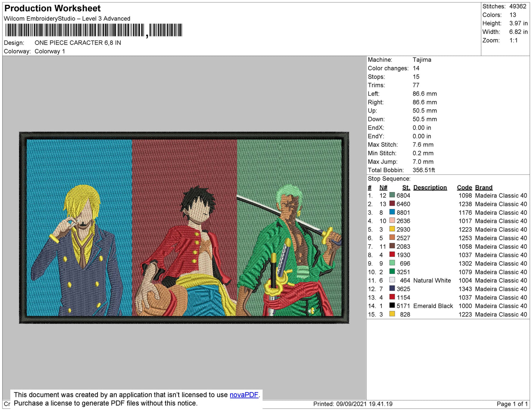This screenshot has height=411, width=532.
Task: Click code '1343' in row 12
Action: [x=465, y=289]
